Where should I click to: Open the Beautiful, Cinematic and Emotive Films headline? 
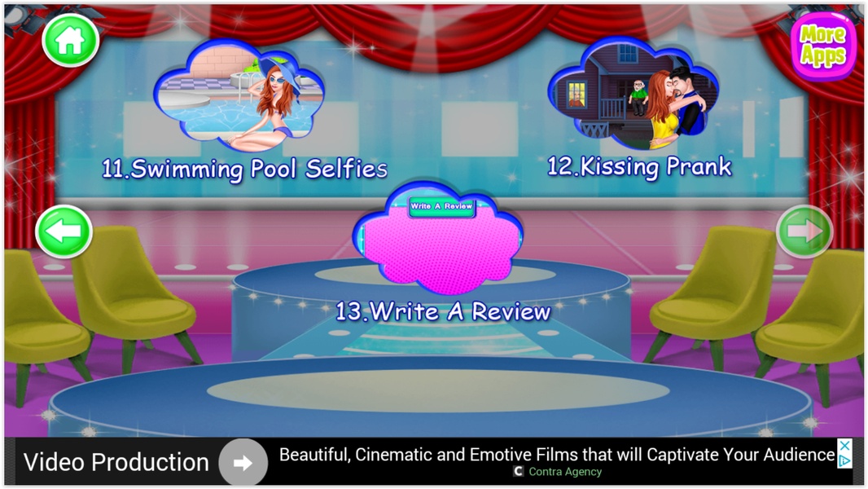(x=556, y=455)
